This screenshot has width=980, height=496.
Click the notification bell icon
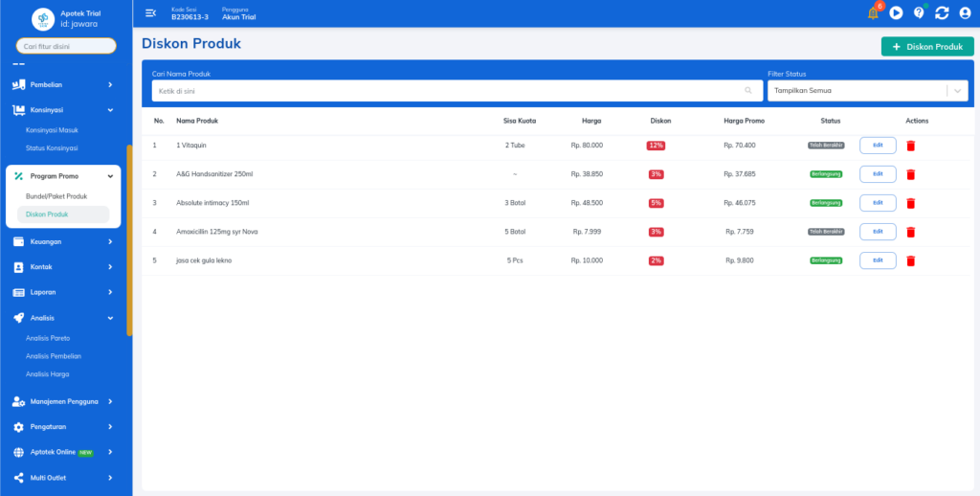873,13
